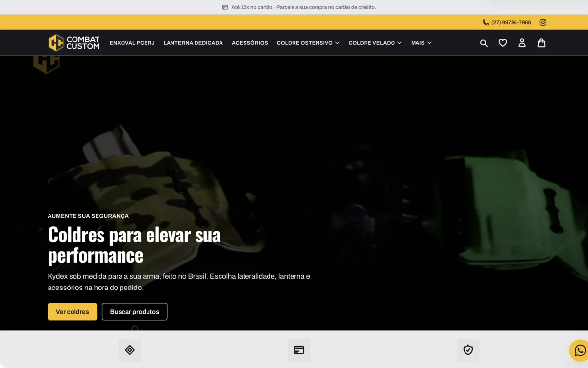Open the user account icon
The height and width of the screenshot is (368, 588).
pyautogui.click(x=522, y=43)
